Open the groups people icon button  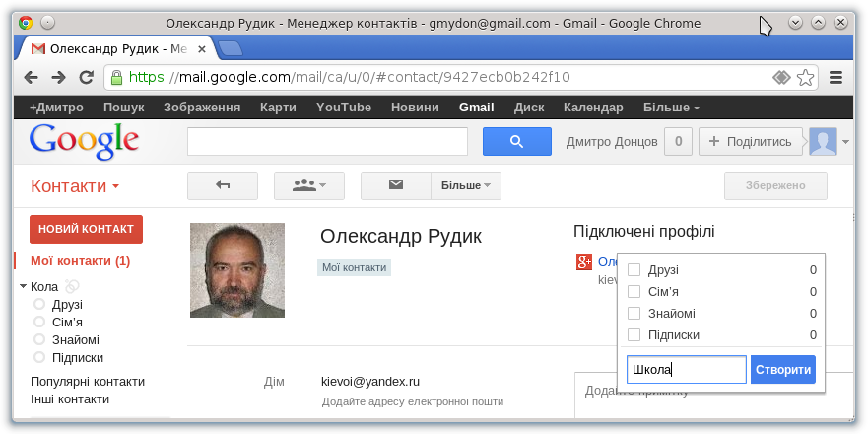[309, 185]
